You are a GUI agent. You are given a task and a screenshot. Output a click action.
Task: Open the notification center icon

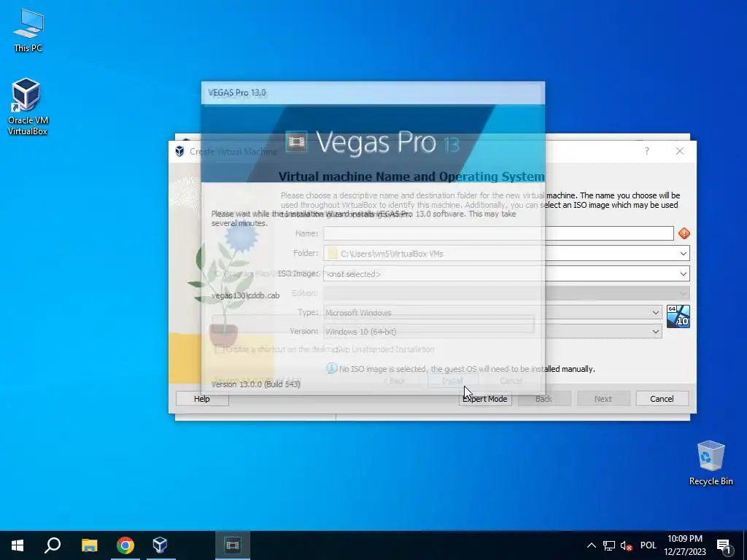[724, 545]
